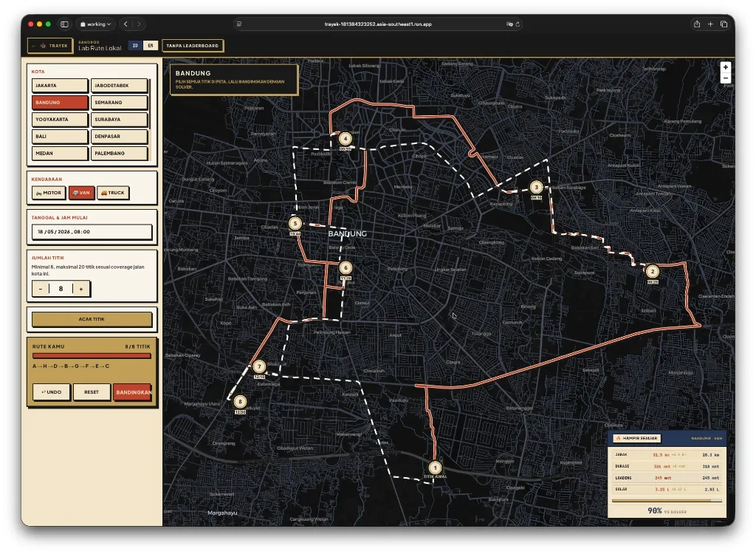Click the 90% vs solver score bar
The height and width of the screenshot is (554, 756).
(667, 501)
